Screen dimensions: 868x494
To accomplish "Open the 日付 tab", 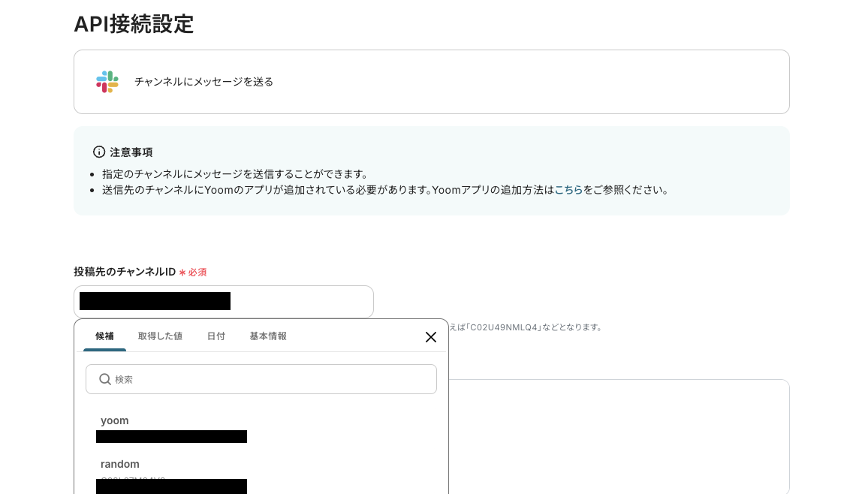I will [x=216, y=336].
